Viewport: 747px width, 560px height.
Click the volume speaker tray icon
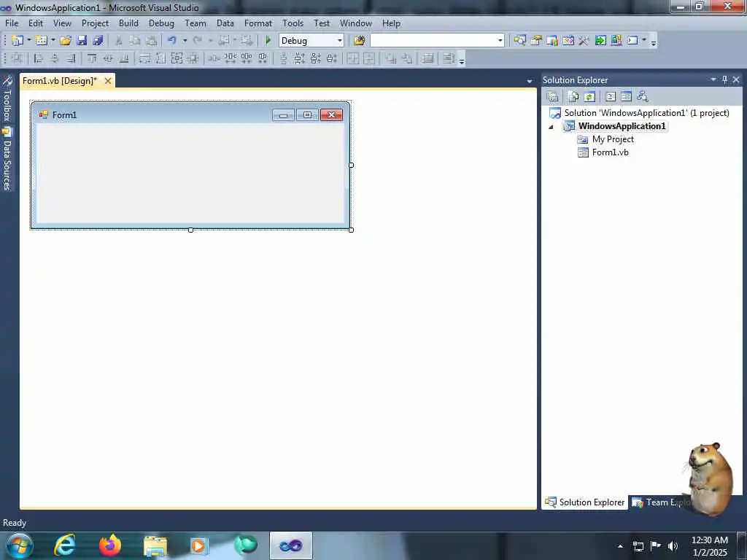[x=673, y=545]
